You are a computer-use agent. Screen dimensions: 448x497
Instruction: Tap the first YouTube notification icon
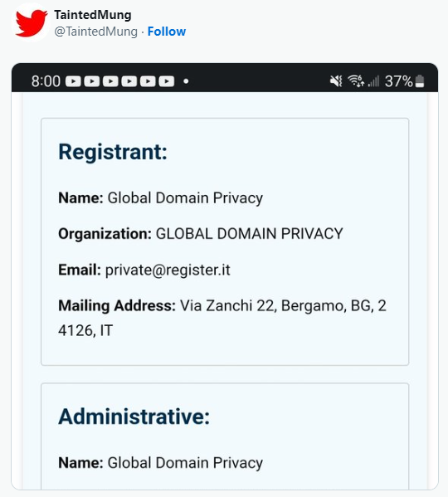coord(73,81)
